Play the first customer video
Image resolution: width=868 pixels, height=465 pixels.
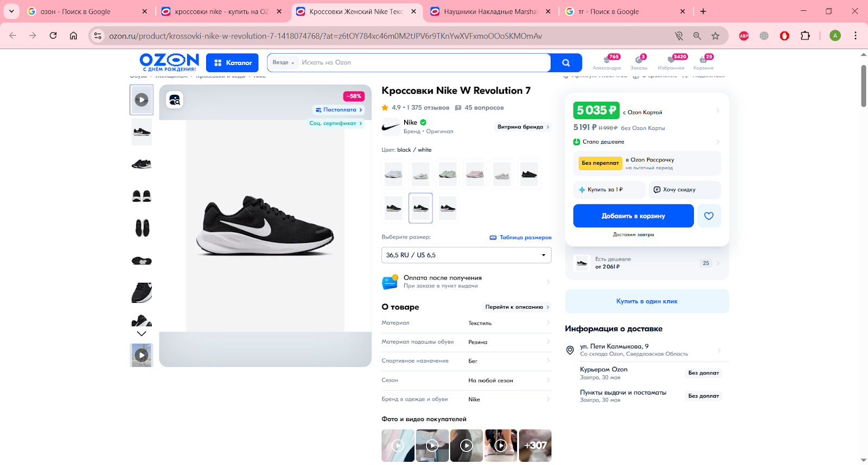[x=398, y=445]
